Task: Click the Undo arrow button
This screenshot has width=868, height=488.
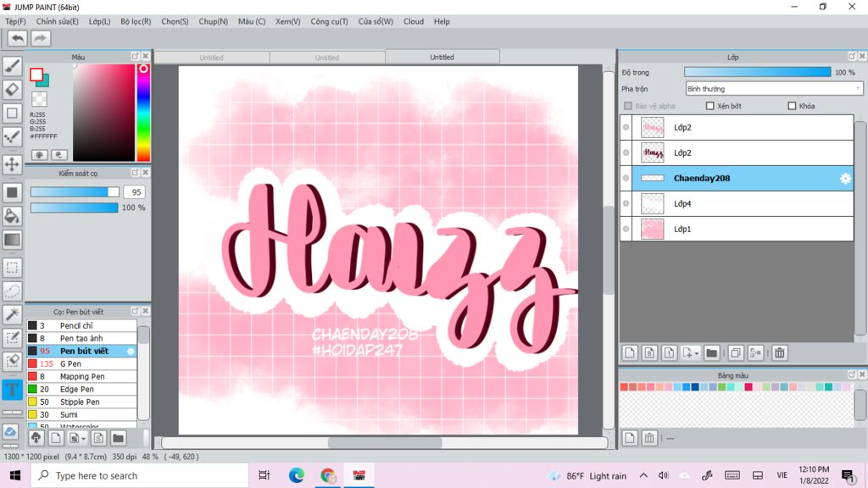Action: point(17,38)
